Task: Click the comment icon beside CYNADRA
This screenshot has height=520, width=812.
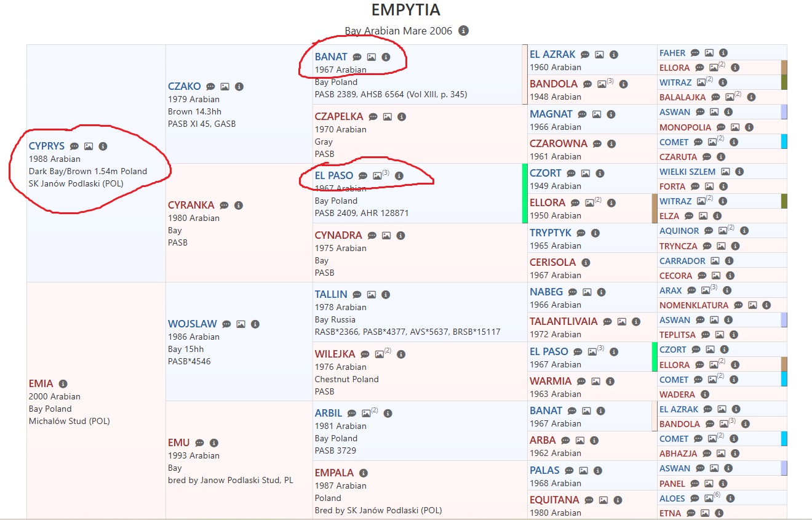Action: [x=372, y=236]
